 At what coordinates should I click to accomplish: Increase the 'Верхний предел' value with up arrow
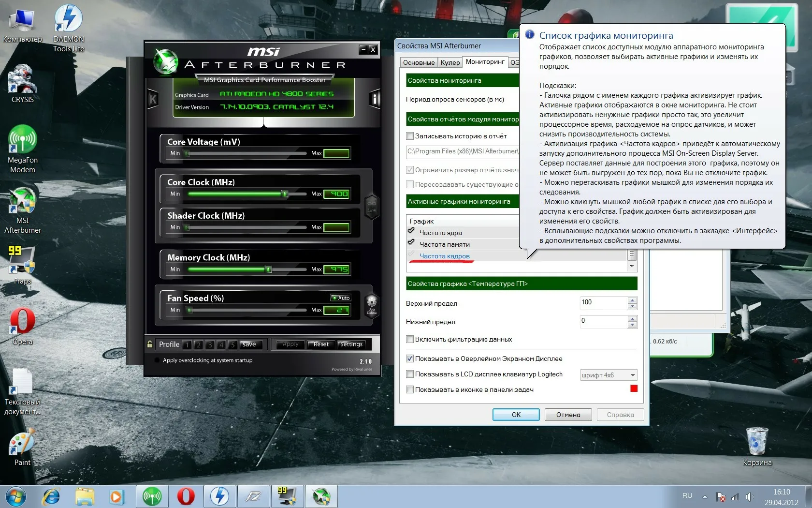(632, 300)
